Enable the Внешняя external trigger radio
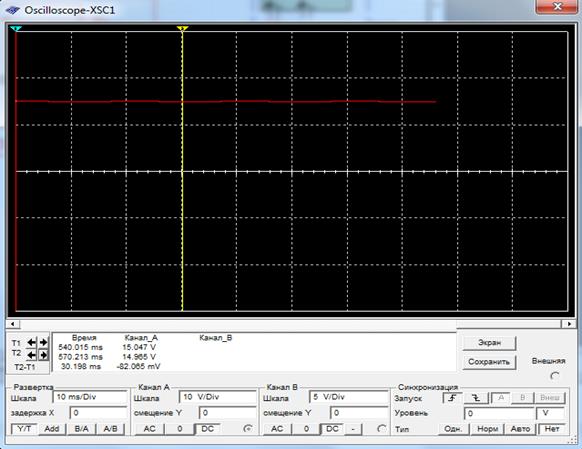Screen dimensions: 582x449 (x=555, y=376)
